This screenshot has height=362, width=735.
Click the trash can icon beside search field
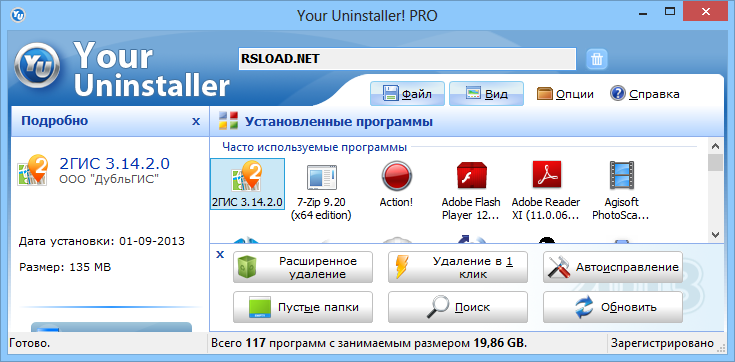[597, 59]
